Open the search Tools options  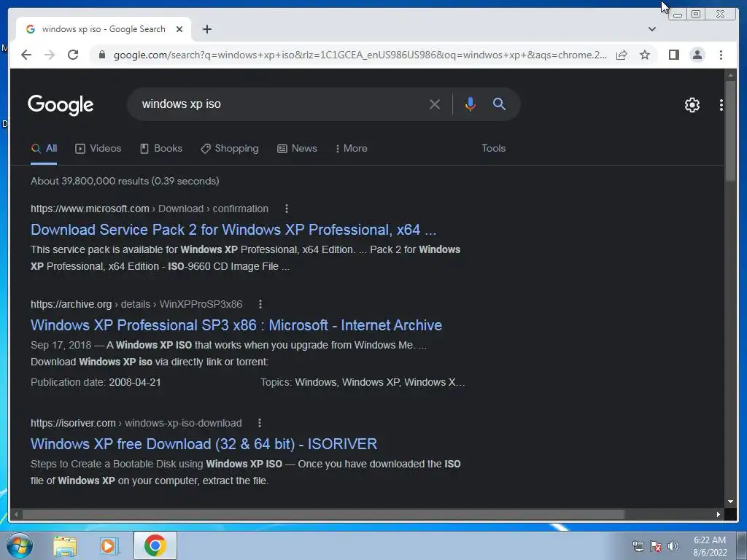[494, 148]
